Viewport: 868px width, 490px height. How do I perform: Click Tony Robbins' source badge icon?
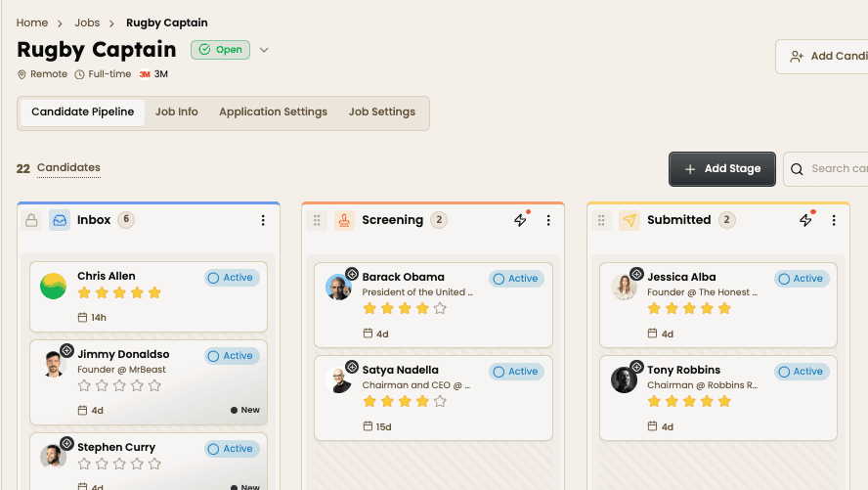pyautogui.click(x=637, y=367)
